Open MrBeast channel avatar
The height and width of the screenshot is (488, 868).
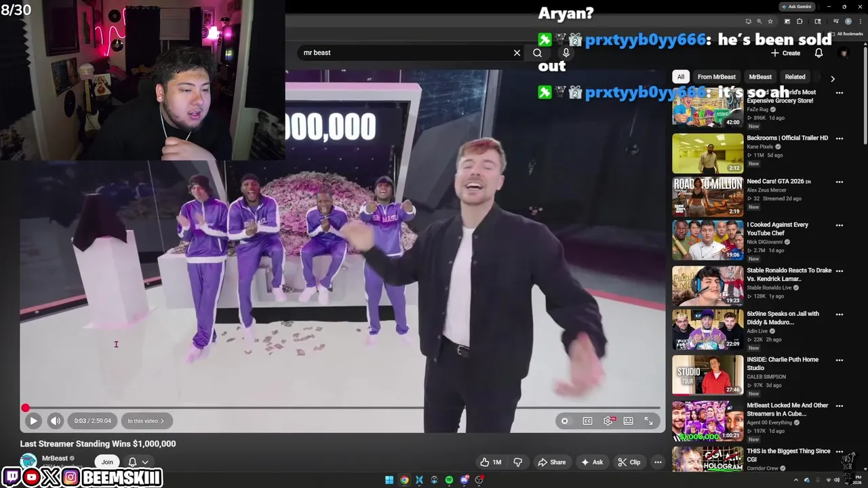point(28,461)
